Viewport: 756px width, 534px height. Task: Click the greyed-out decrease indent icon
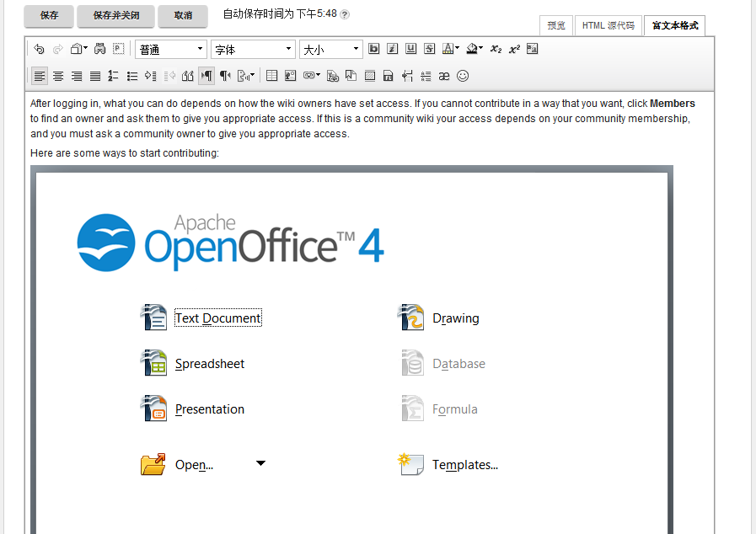click(x=169, y=76)
